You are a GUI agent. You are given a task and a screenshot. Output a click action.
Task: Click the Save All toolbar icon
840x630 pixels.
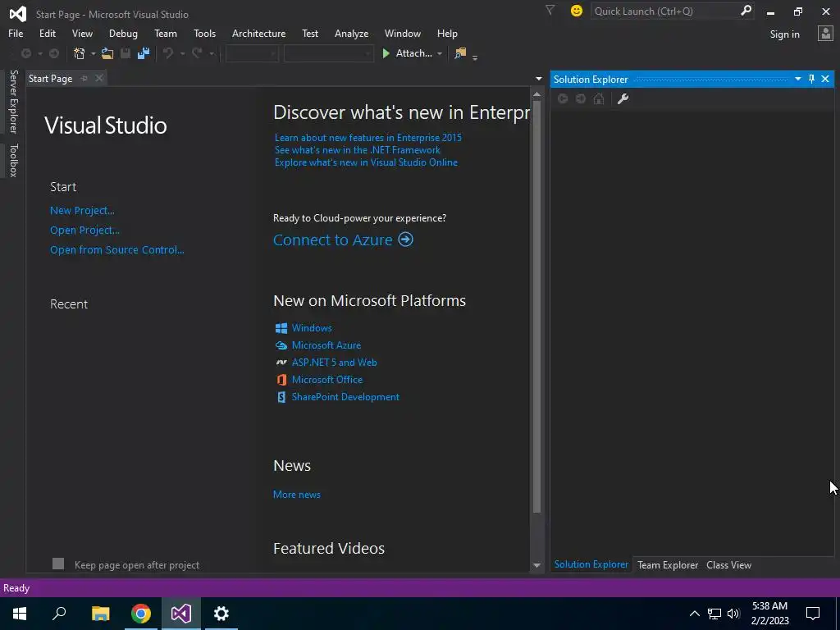pos(143,53)
